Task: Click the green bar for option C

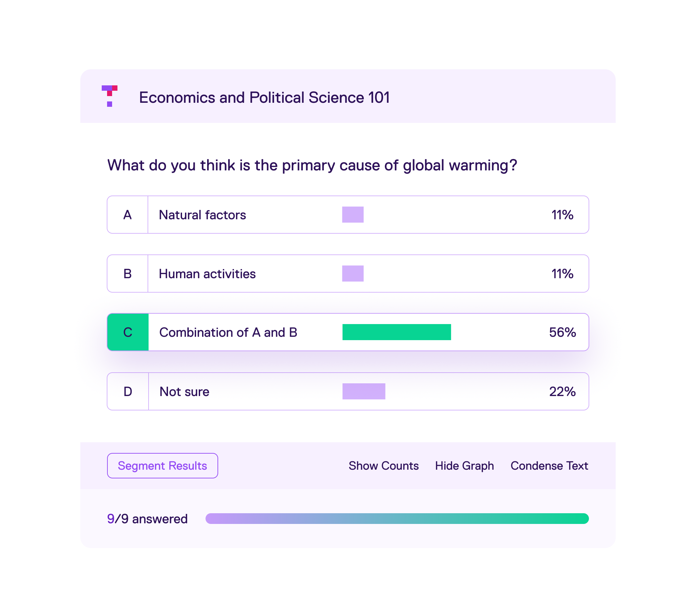Action: coord(397,332)
